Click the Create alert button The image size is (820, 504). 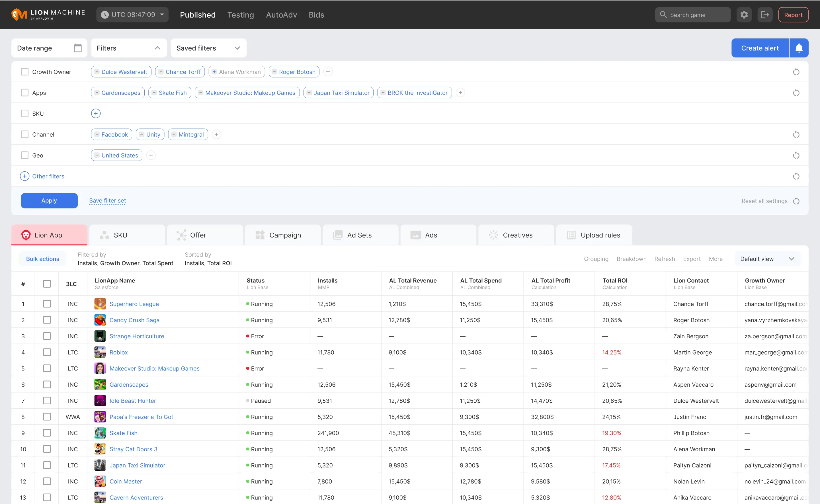[x=760, y=48]
